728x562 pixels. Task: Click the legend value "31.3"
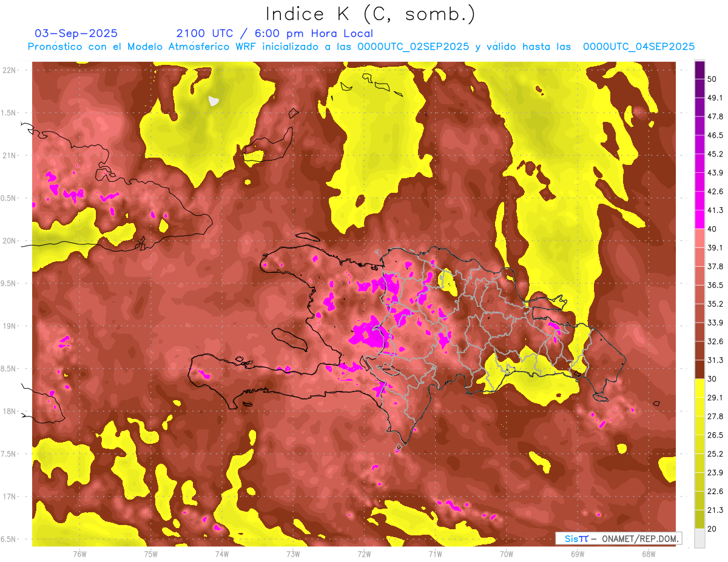[x=714, y=360]
